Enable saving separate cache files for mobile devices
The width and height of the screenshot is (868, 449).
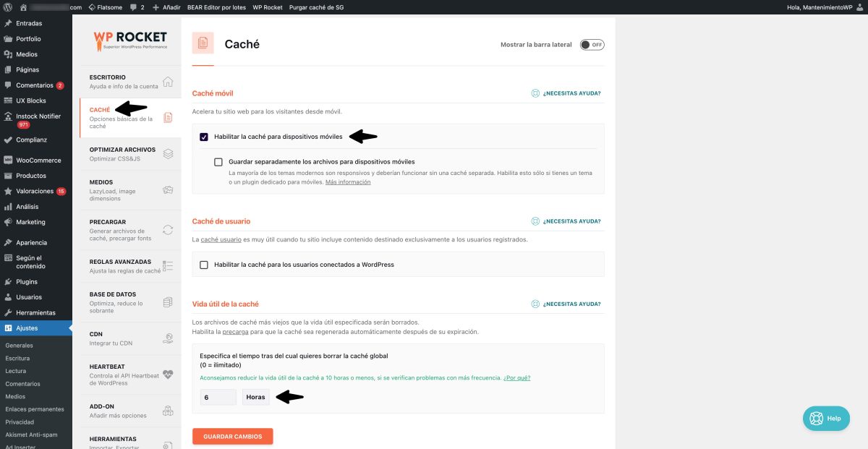point(218,161)
